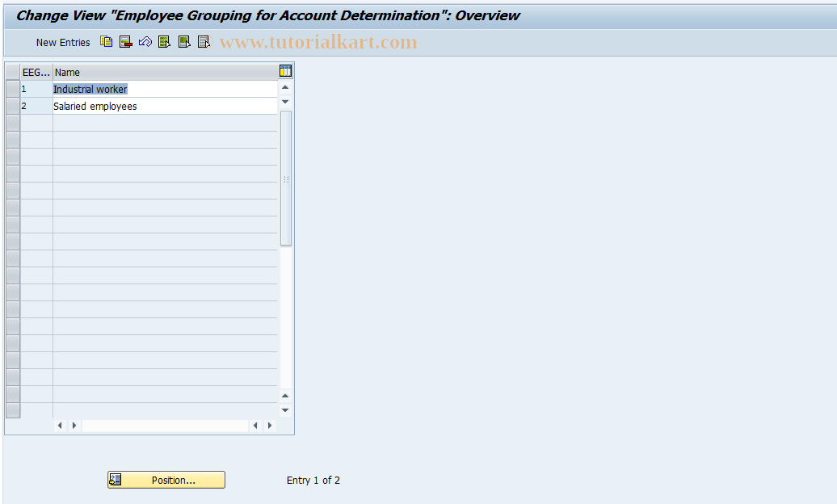Click the Undo Change toolbar icon
The width and height of the screenshot is (837, 504).
tap(145, 42)
